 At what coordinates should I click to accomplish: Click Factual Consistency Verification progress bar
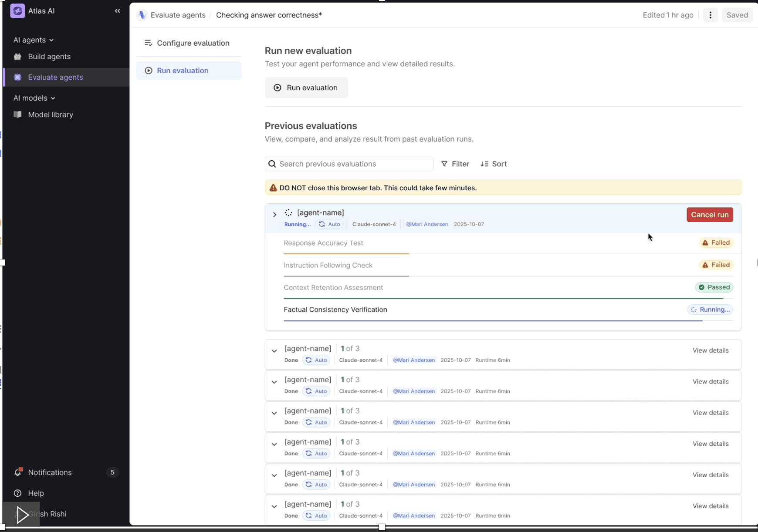coord(492,321)
